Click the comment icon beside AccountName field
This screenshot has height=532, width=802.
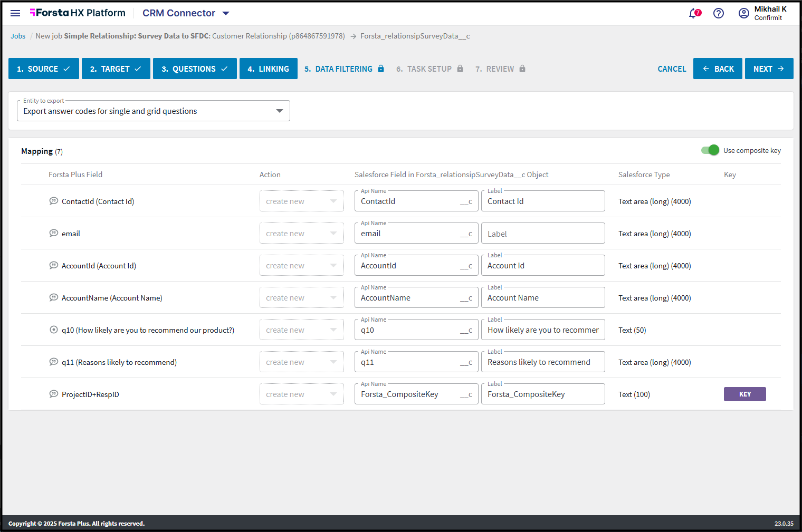pos(54,297)
